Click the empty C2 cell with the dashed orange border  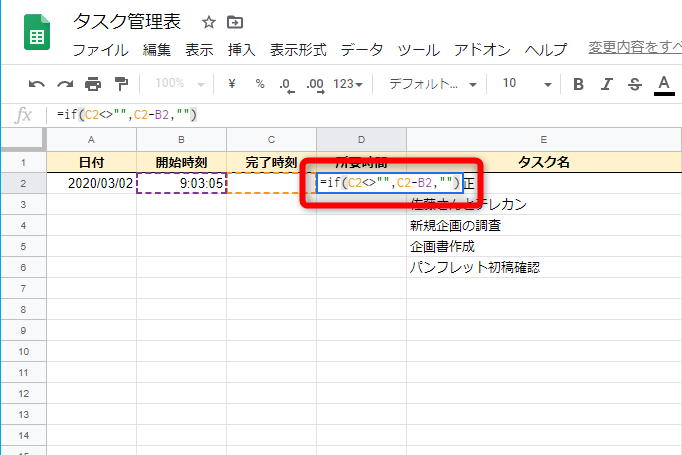tap(271, 184)
